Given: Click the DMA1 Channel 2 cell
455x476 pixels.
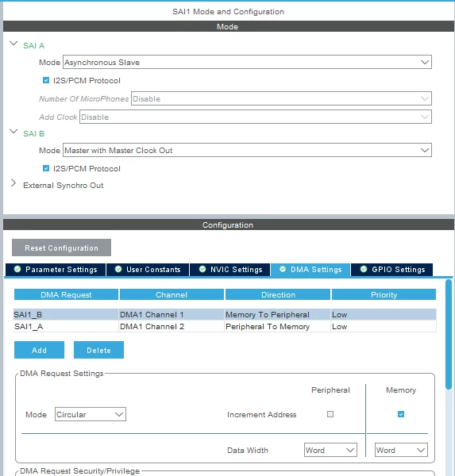Looking at the screenshot, I should pyautogui.click(x=172, y=327).
